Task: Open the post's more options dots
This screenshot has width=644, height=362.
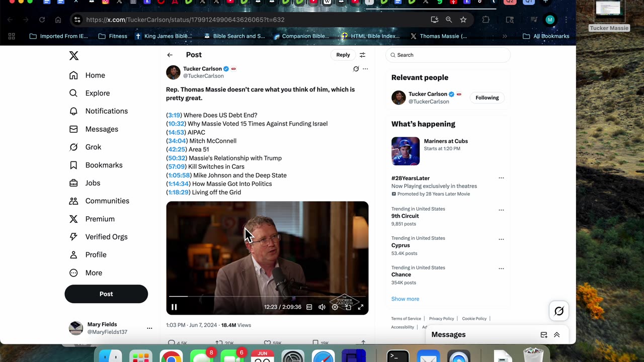Action: pyautogui.click(x=365, y=69)
